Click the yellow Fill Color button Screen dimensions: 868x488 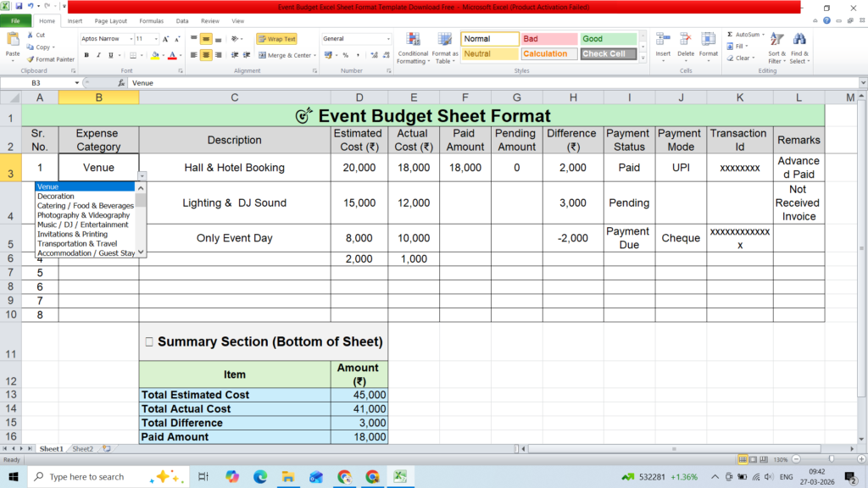[155, 55]
